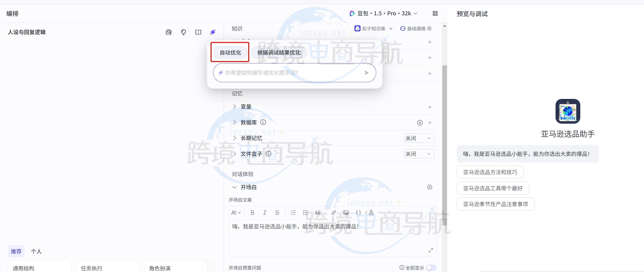Open the prompt library import icon

coord(168,32)
